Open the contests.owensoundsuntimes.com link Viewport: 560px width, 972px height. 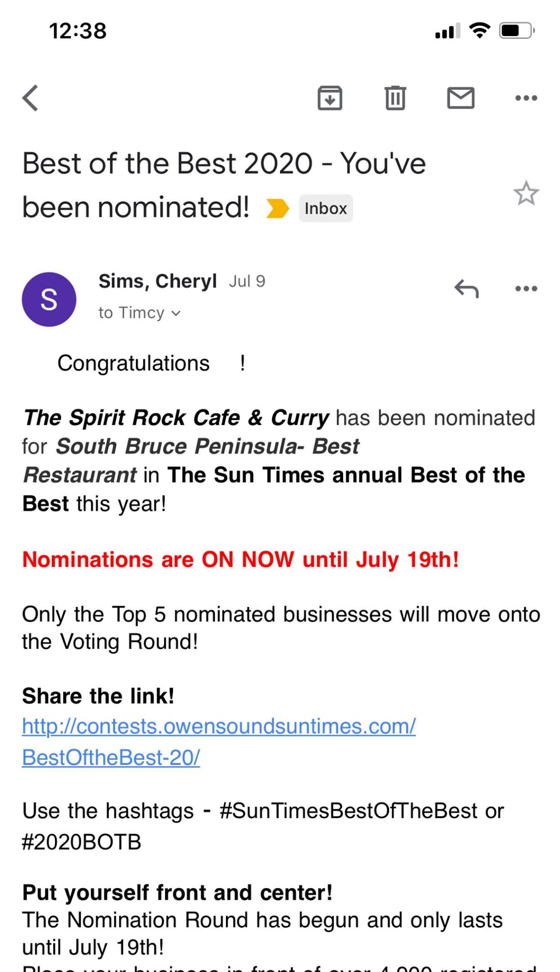219,726
